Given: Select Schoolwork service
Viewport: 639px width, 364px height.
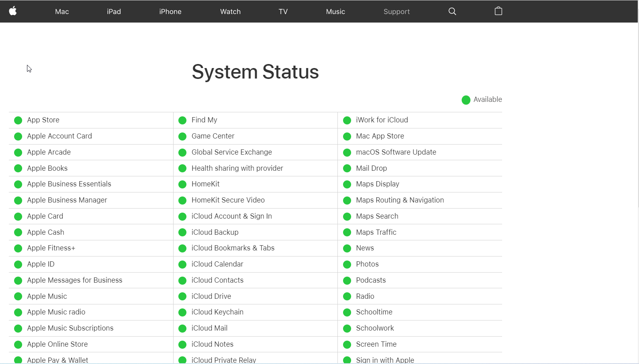Looking at the screenshot, I should 375,328.
